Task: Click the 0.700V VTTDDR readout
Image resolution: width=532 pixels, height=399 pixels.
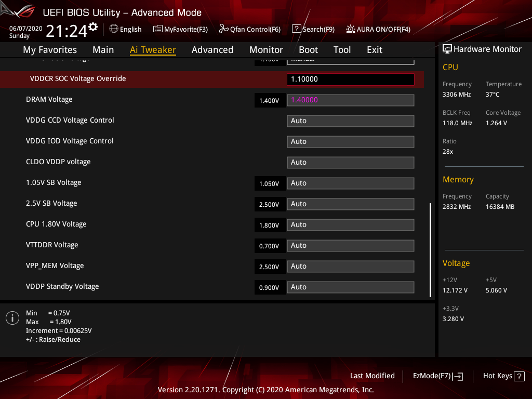Action: pyautogui.click(x=270, y=246)
